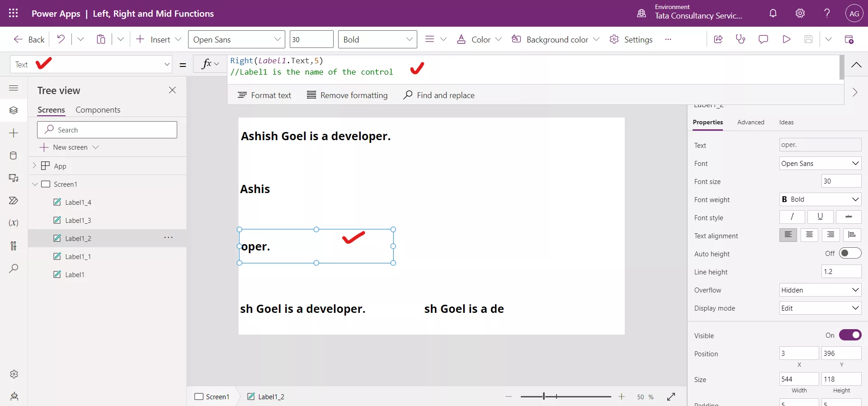Open the property selector dropdown showing Text
The image size is (868, 406).
coord(91,64)
